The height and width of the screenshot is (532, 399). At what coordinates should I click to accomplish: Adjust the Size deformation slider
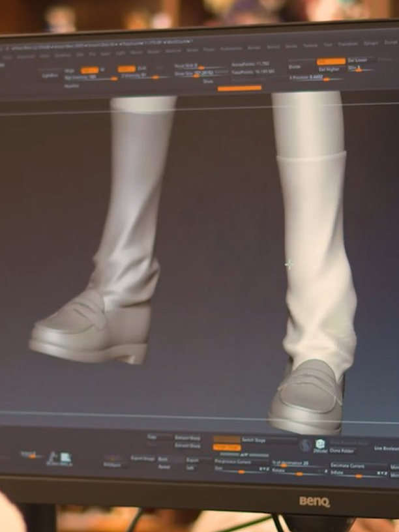[x=241, y=469]
